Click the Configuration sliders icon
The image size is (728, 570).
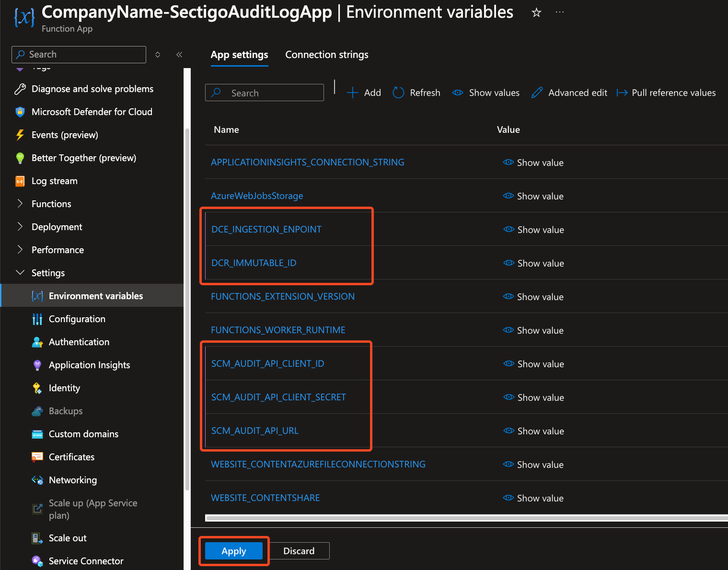point(37,319)
